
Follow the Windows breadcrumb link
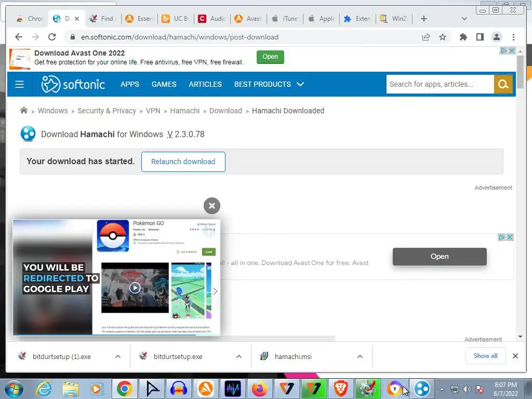click(x=52, y=111)
